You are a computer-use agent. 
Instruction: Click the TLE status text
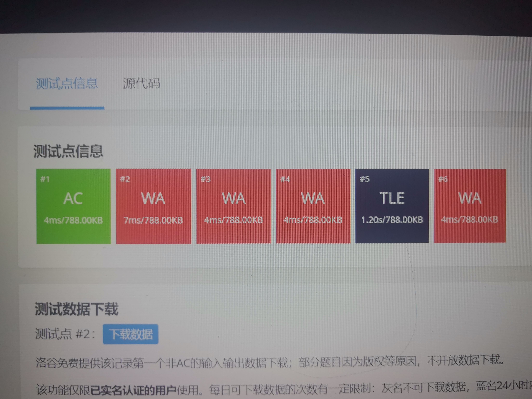coord(392,198)
